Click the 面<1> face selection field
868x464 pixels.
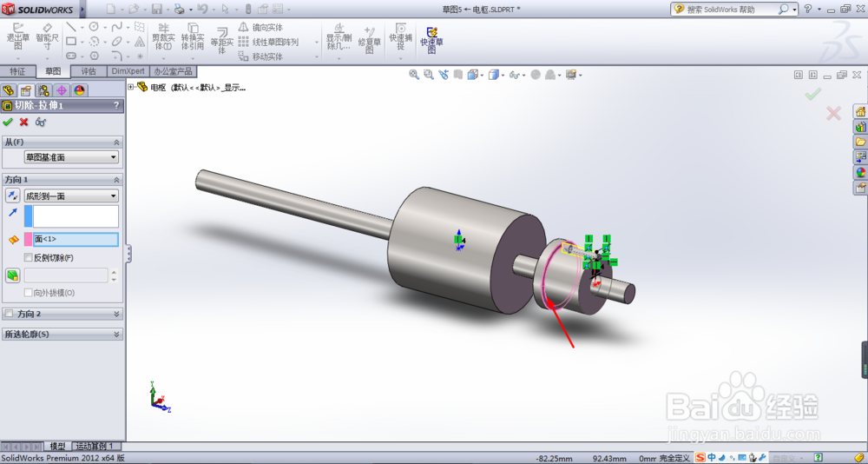[x=76, y=239]
